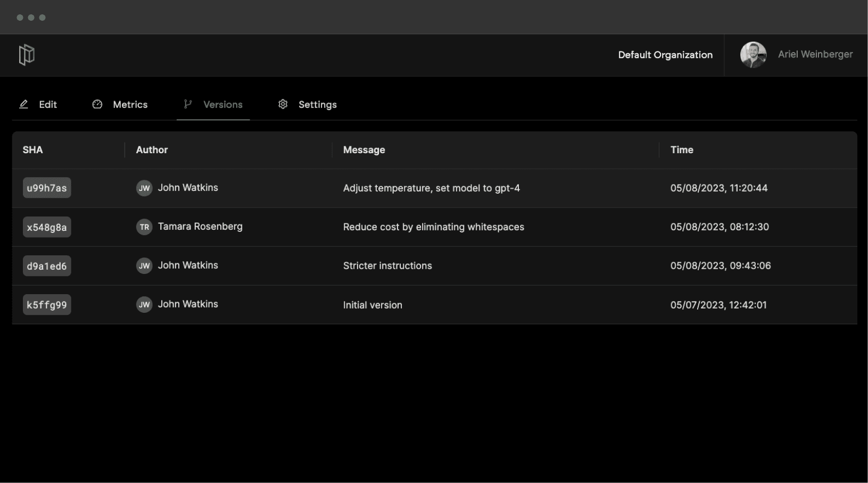The image size is (868, 483).
Task: Go to the Edit tab
Action: click(47, 105)
